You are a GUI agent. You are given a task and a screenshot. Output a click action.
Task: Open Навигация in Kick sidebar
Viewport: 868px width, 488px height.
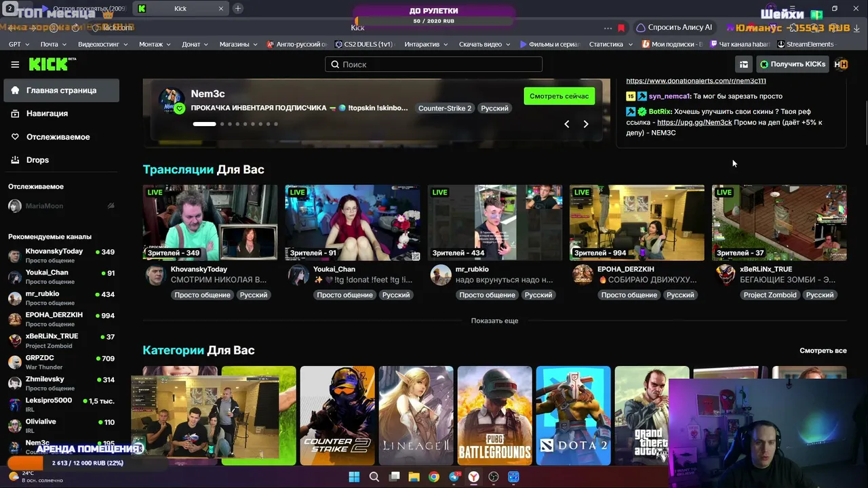(x=61, y=113)
